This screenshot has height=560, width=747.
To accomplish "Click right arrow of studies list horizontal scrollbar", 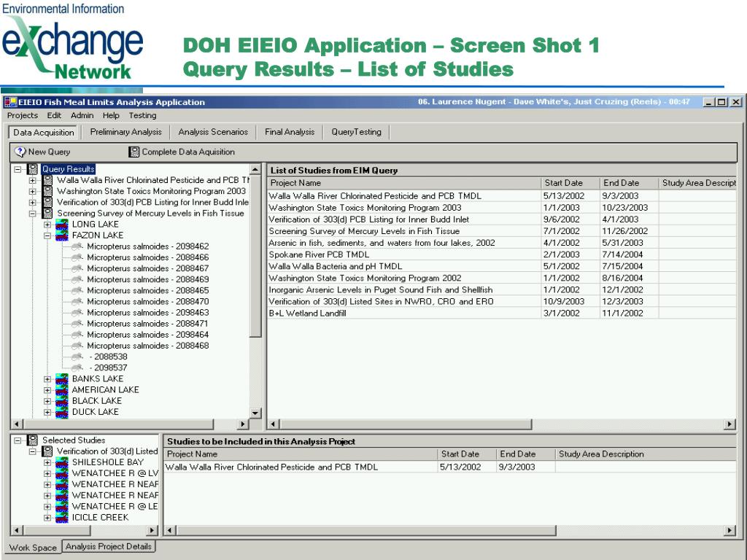I will [x=730, y=424].
